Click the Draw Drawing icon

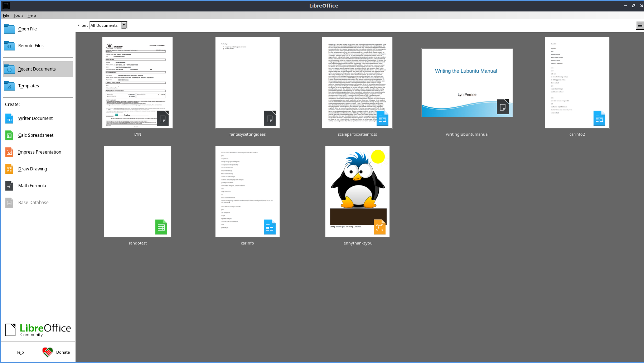click(x=9, y=169)
